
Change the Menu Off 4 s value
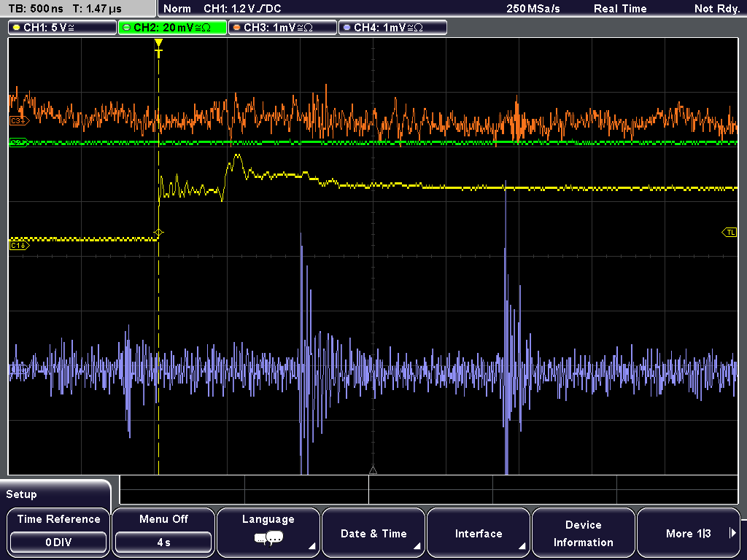coord(163,542)
